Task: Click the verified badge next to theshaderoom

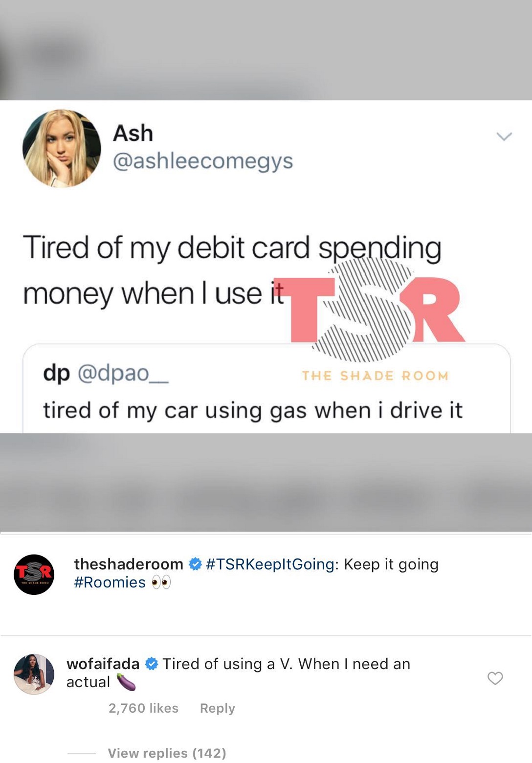Action: pos(195,564)
